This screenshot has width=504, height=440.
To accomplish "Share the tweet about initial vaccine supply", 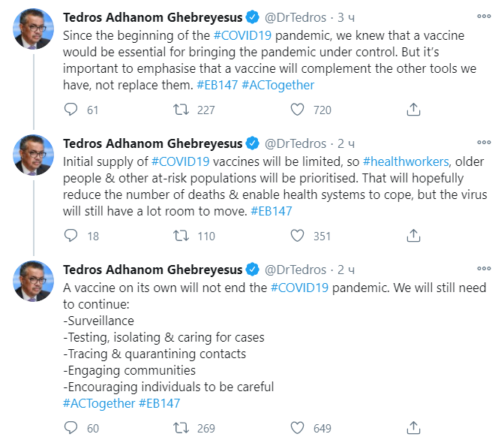I will pyautogui.click(x=413, y=236).
